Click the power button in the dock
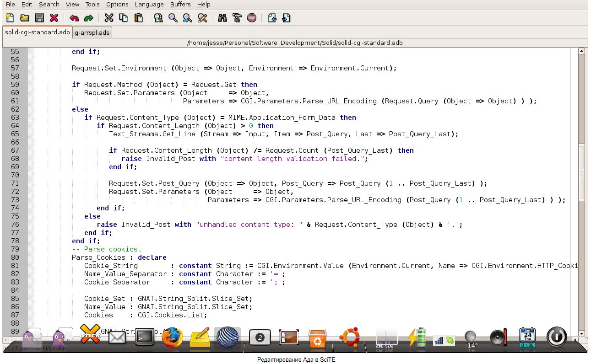 click(557, 337)
